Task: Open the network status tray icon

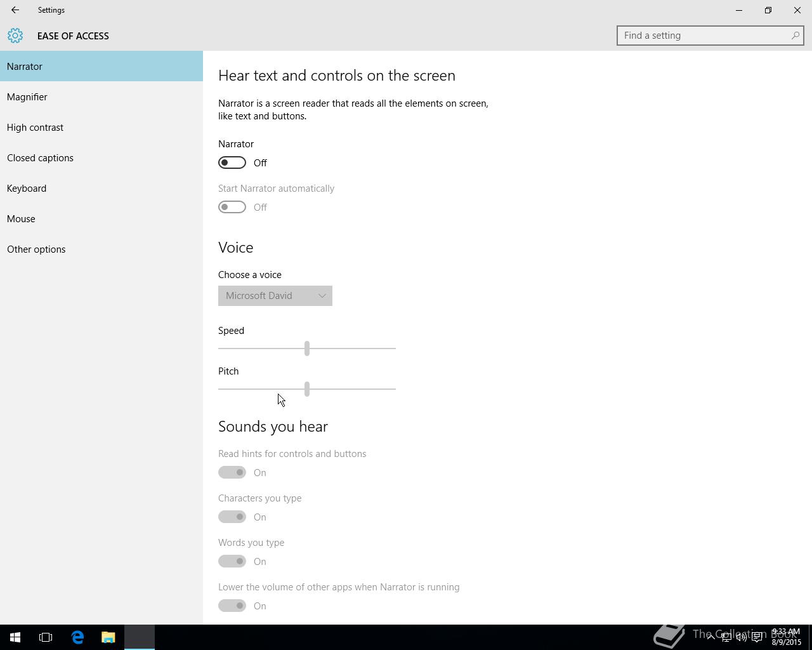Action: 726,637
